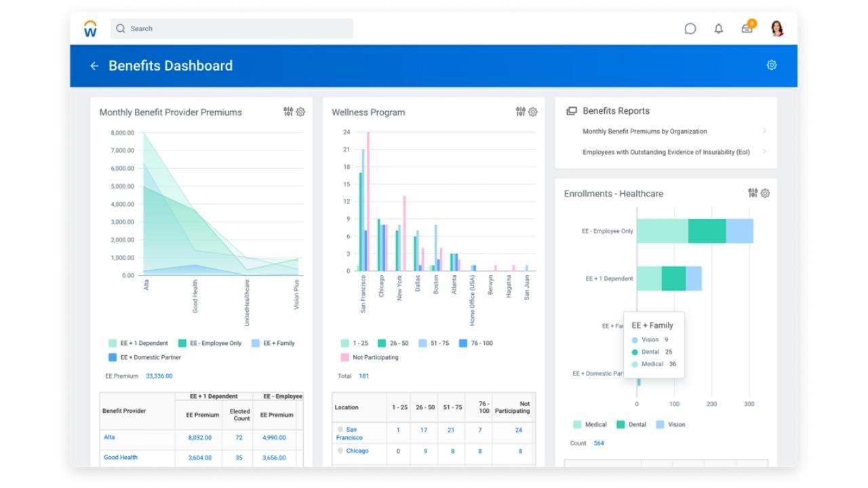This screenshot has height=488, width=868.
Task: Open the Alta benefit provider link
Action: click(x=109, y=437)
